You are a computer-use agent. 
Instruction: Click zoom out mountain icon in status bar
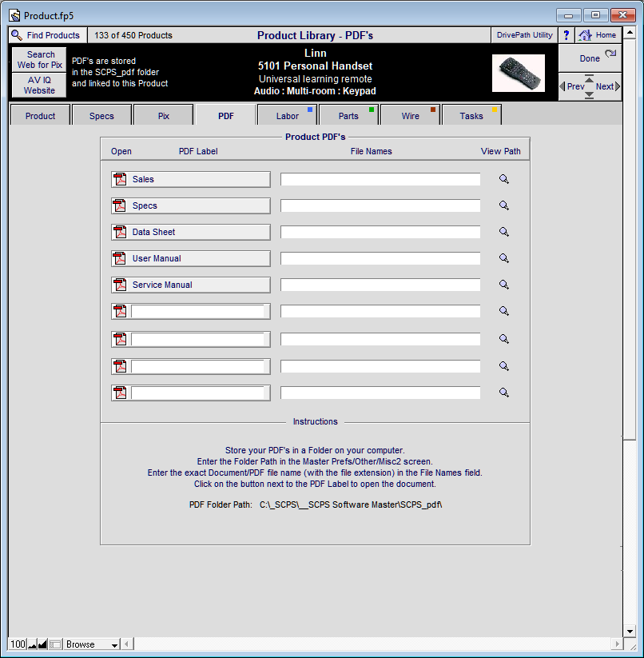point(32,644)
